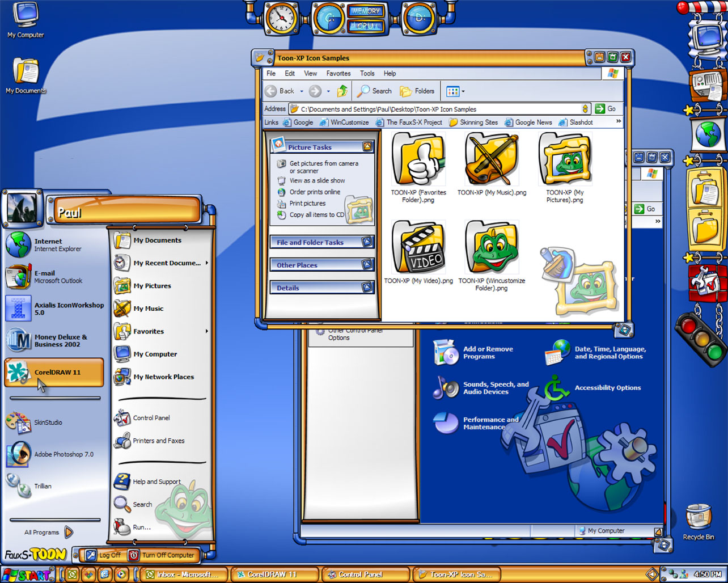Launch CorelDRAW 11 from start menu
Viewport: 728px width, 583px height.
tap(54, 373)
